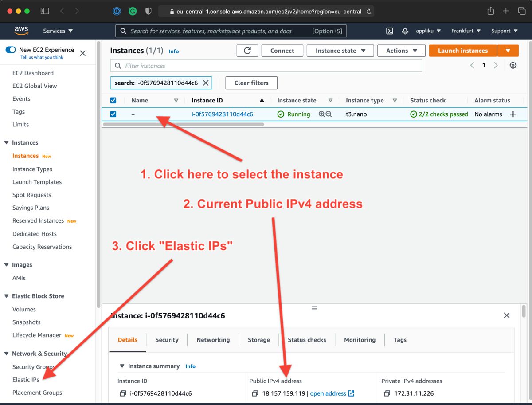The image size is (532, 405).
Task: Open Volumes in sidebar
Action: pyautogui.click(x=24, y=309)
